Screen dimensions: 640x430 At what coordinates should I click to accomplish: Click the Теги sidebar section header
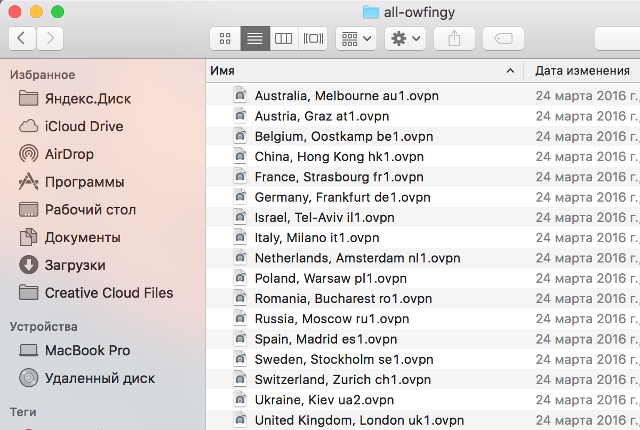pyautogui.click(x=23, y=412)
